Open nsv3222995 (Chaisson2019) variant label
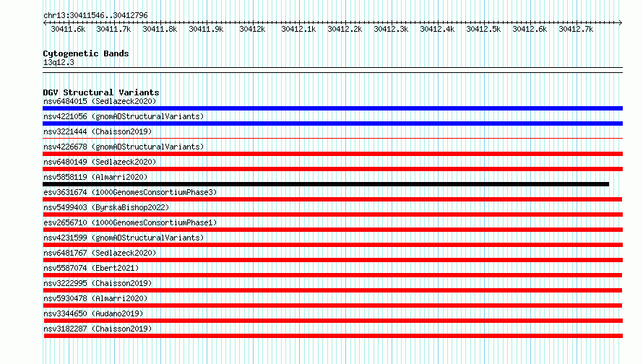The height and width of the screenshot is (364, 643). tap(98, 283)
